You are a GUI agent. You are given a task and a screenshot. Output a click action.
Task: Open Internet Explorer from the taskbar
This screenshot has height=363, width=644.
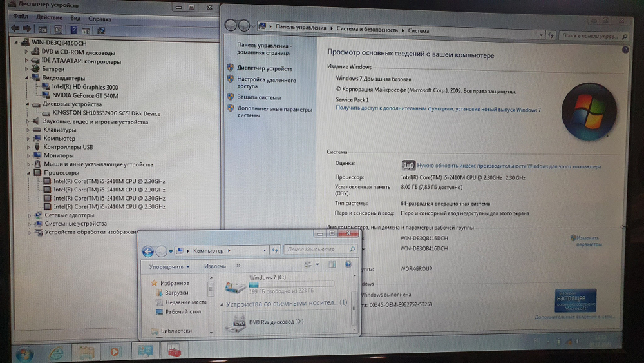[x=56, y=352]
